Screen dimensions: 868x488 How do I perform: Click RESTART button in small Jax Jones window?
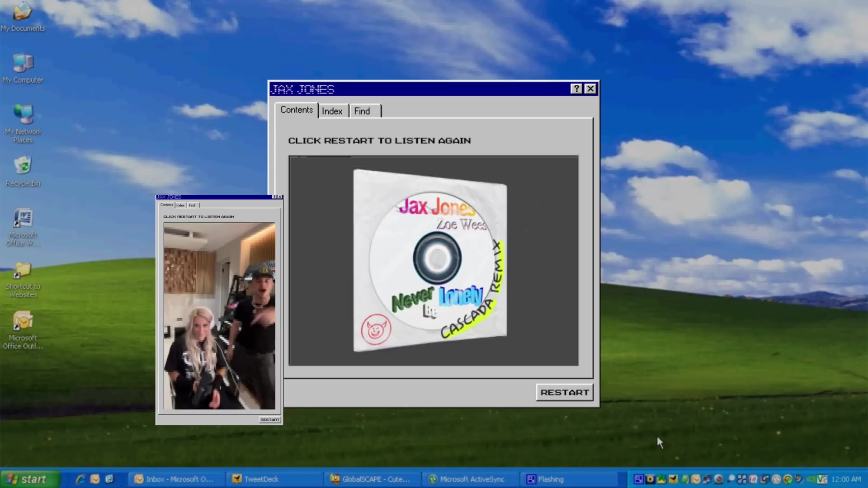[x=270, y=419]
